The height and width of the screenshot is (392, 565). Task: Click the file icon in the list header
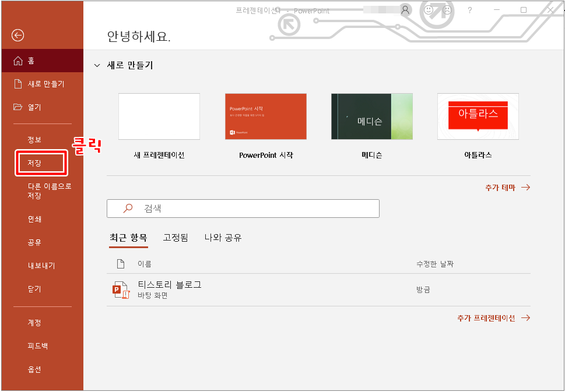(121, 264)
